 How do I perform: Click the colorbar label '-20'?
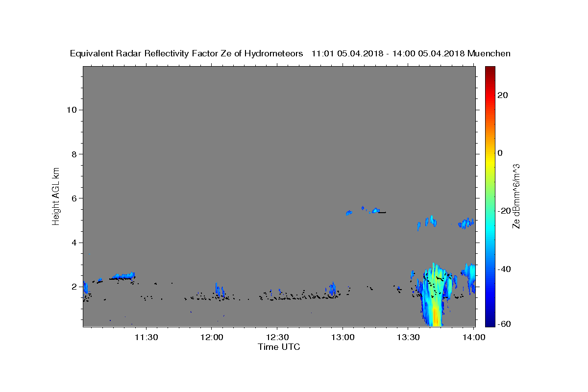(504, 211)
